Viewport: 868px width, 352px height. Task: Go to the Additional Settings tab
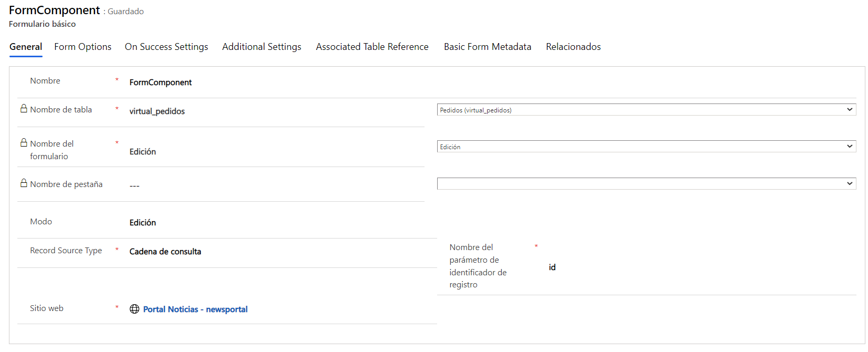click(262, 47)
